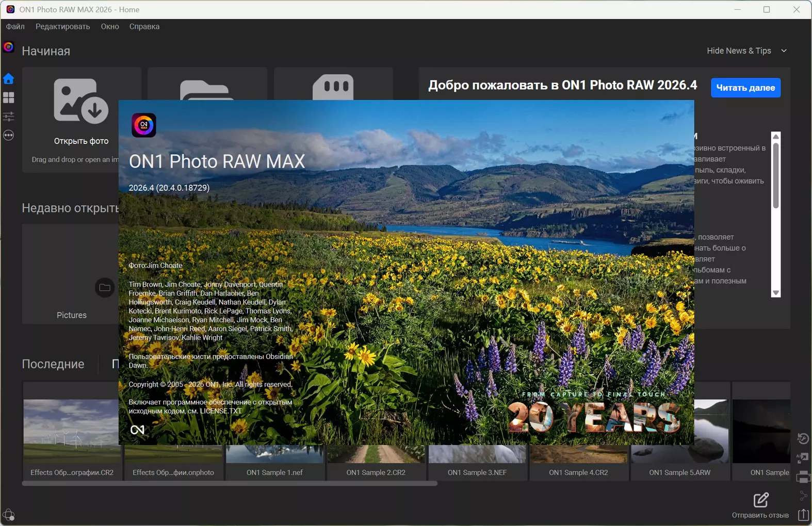Click the app icon in the title bar
The image size is (812, 526).
[x=10, y=9]
